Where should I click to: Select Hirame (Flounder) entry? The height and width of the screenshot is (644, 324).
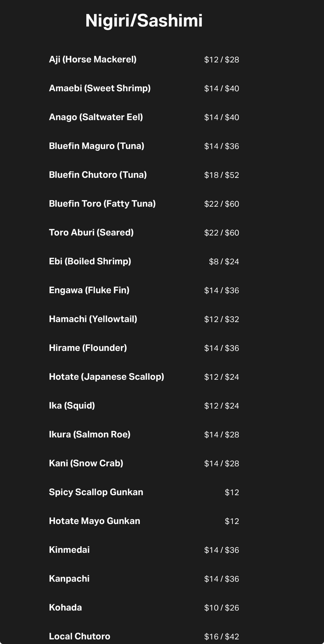(x=144, y=348)
